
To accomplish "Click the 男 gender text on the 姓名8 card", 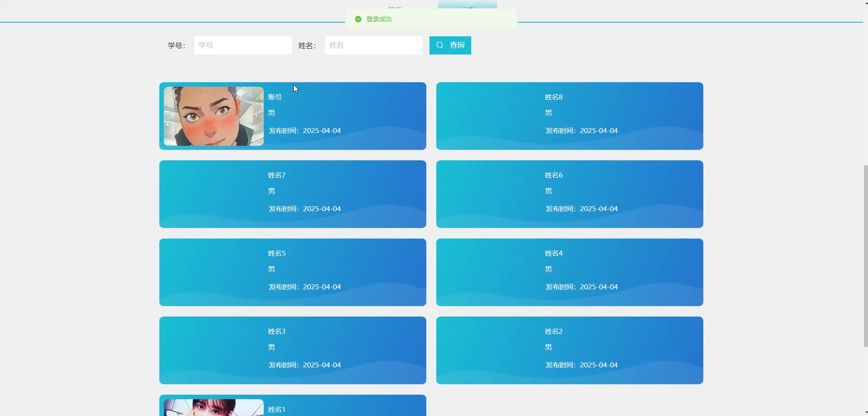I will pyautogui.click(x=548, y=113).
